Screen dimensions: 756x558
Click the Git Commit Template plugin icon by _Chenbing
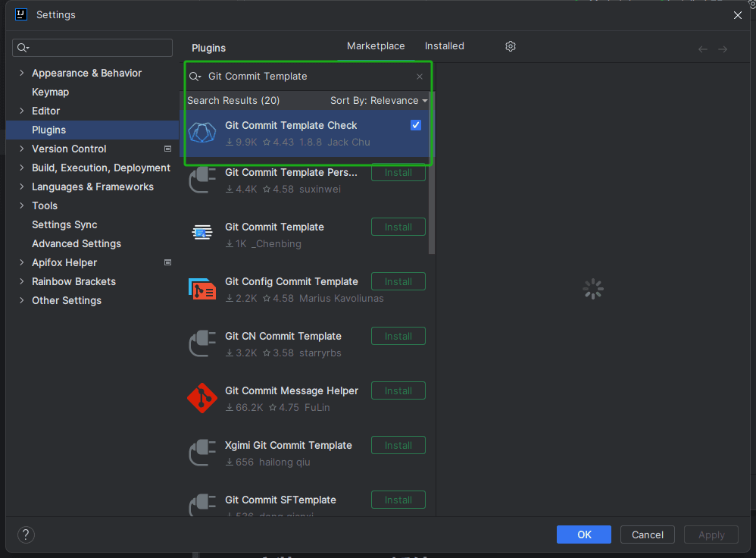(201, 235)
